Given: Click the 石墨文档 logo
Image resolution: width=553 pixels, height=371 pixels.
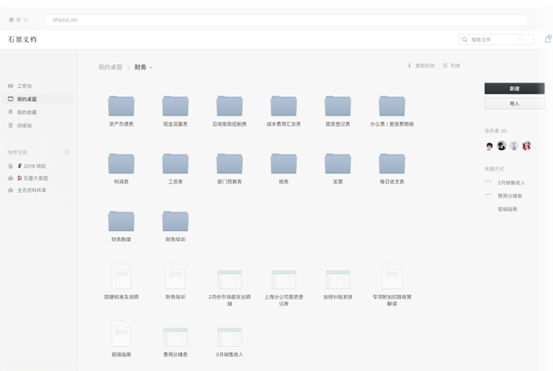Looking at the screenshot, I should click(23, 39).
